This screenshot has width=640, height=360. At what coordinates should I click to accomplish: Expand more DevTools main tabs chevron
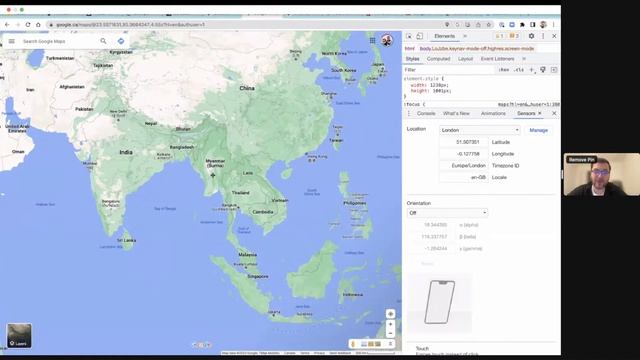[464, 36]
